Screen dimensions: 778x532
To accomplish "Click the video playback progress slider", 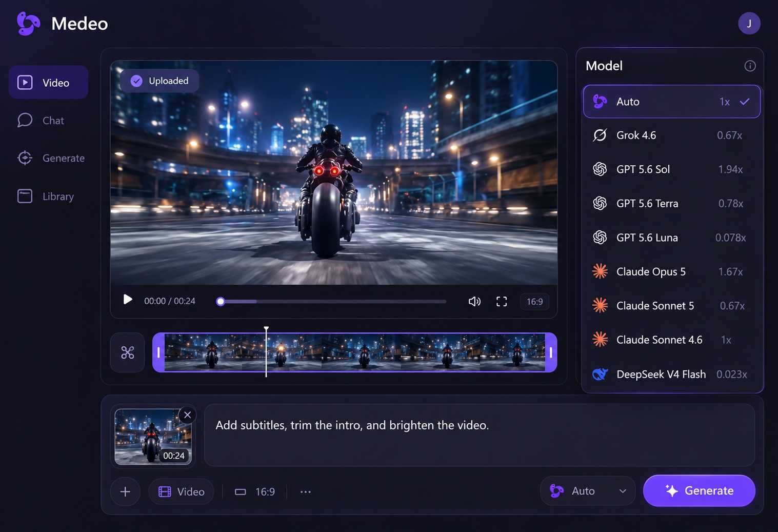I will pyautogui.click(x=331, y=302).
